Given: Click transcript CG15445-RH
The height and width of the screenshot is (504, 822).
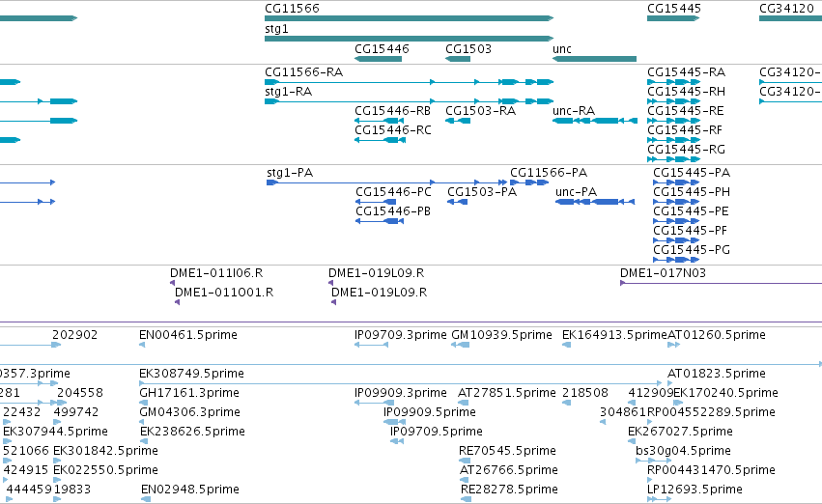Looking at the screenshot, I should tap(686, 92).
